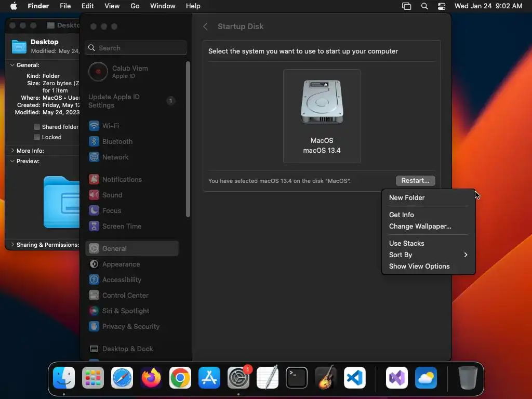The width and height of the screenshot is (532, 399).
Task: Open Launchpad in the Dock
Action: click(93, 378)
